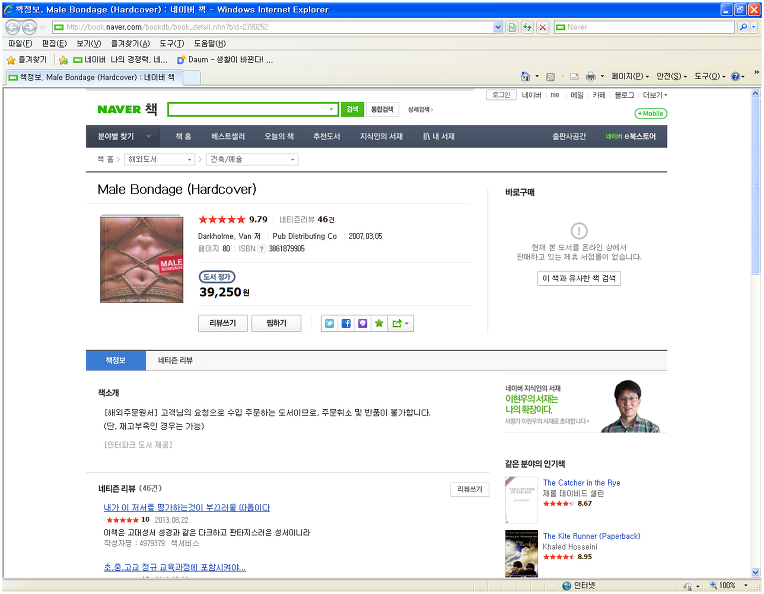Open The Catcher in the Rye link
764x594 pixels.
point(581,483)
